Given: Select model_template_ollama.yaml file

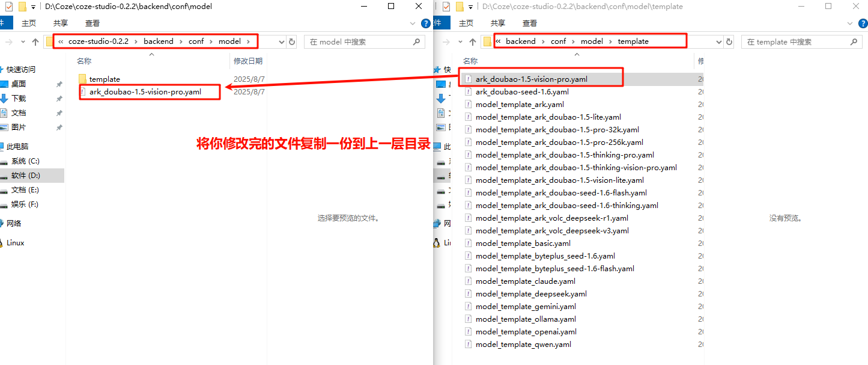Looking at the screenshot, I should pos(526,319).
